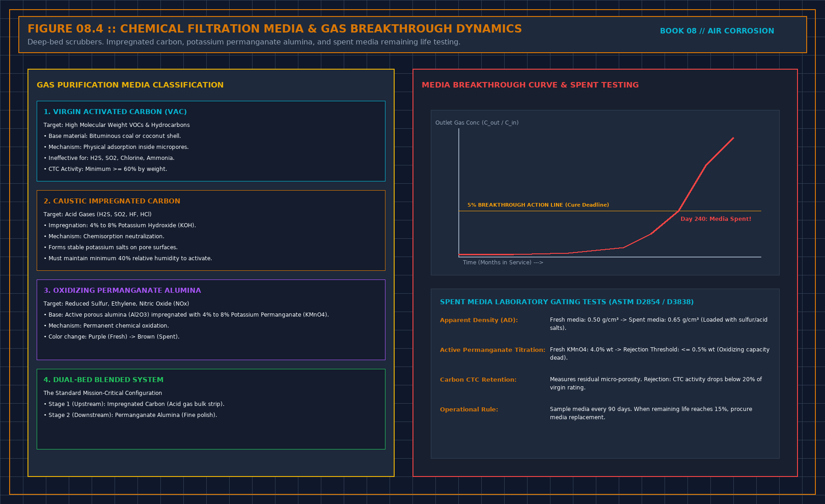Click 'Forms stable potassium salts' bullet
Viewport: 825px width, 504px height.
coord(110,247)
